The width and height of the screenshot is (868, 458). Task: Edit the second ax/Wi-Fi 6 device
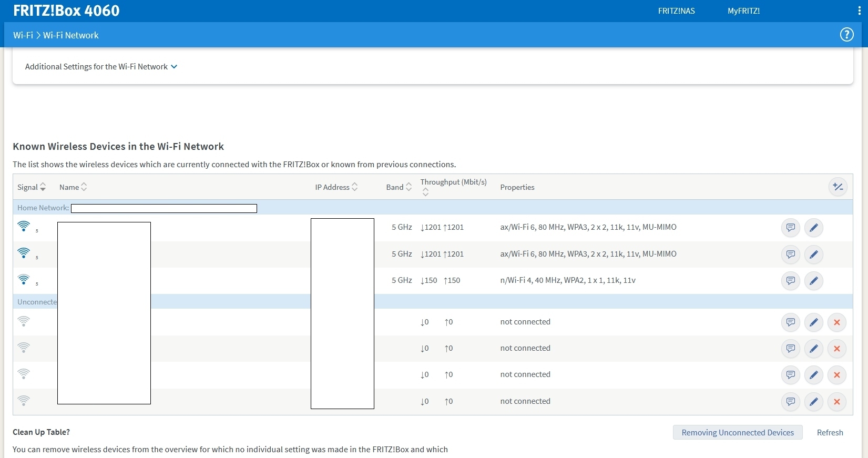tap(813, 255)
